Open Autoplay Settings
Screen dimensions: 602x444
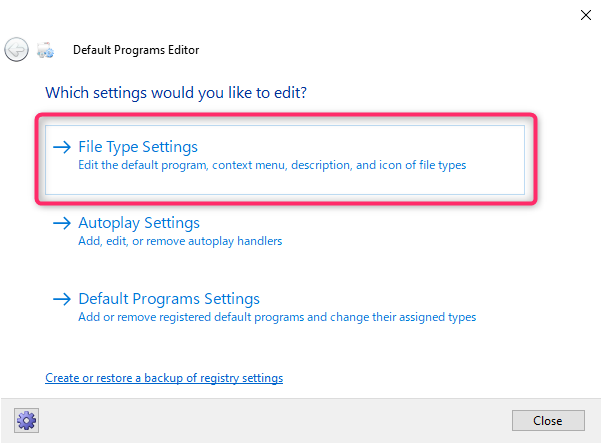pos(139,223)
